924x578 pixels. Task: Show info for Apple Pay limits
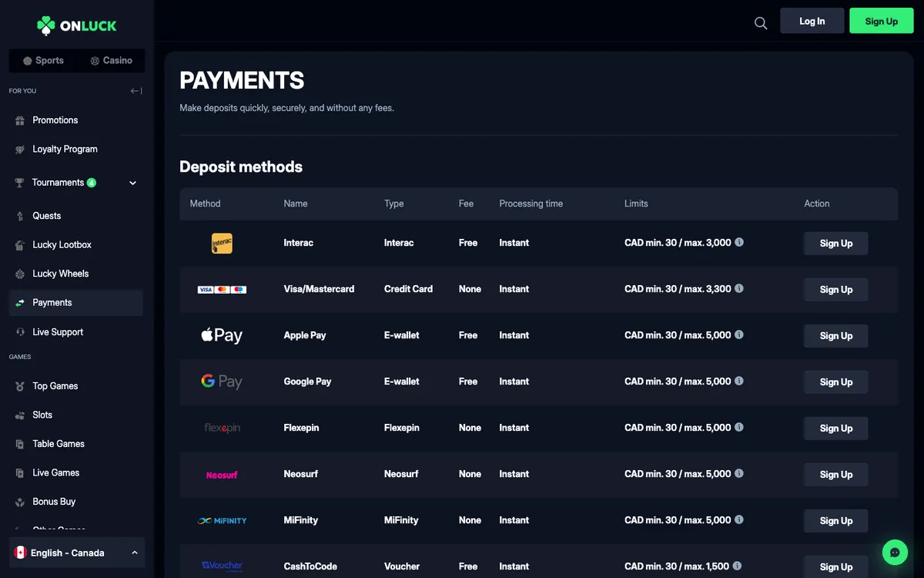(x=739, y=334)
